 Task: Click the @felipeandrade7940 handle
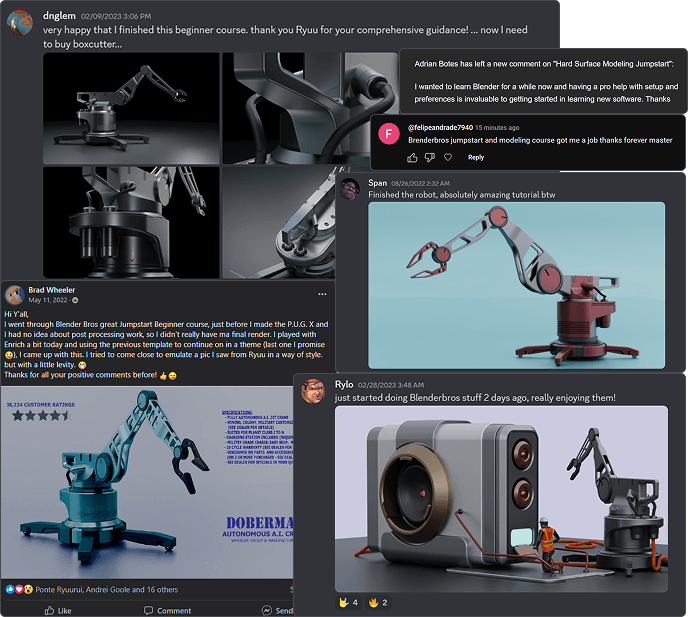[x=440, y=128]
